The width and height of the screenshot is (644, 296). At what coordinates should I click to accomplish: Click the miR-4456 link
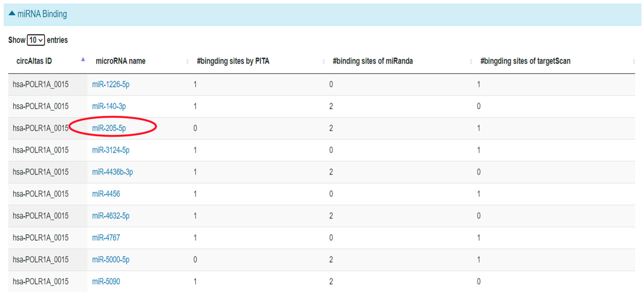click(x=106, y=194)
